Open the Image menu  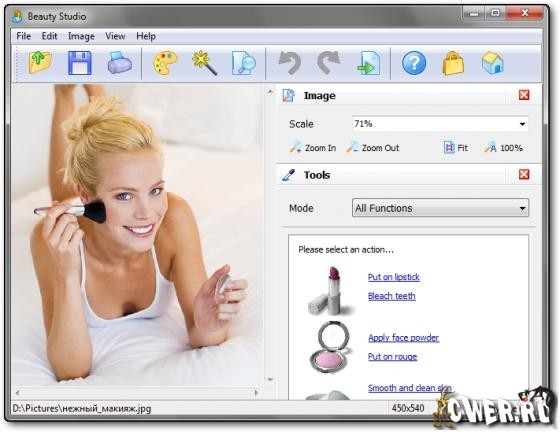81,36
